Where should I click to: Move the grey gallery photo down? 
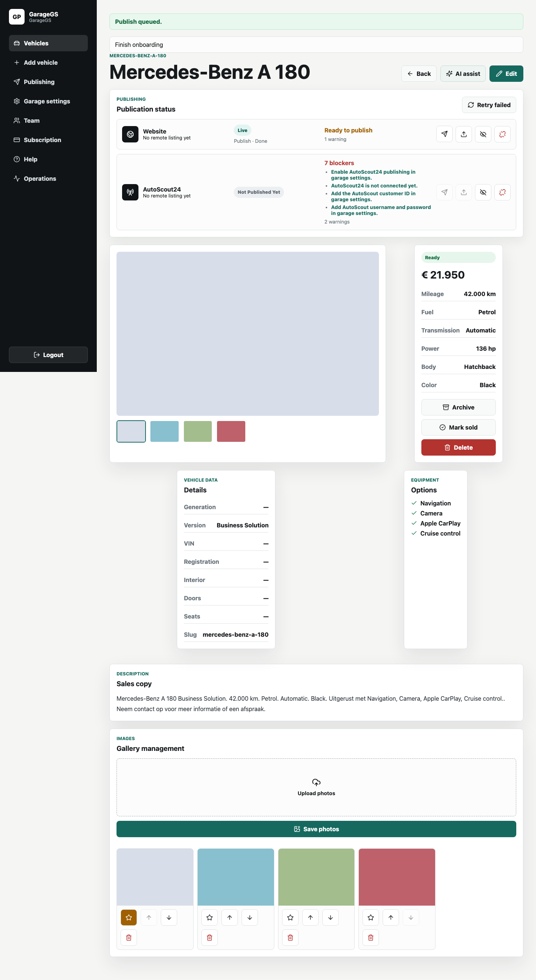(169, 917)
